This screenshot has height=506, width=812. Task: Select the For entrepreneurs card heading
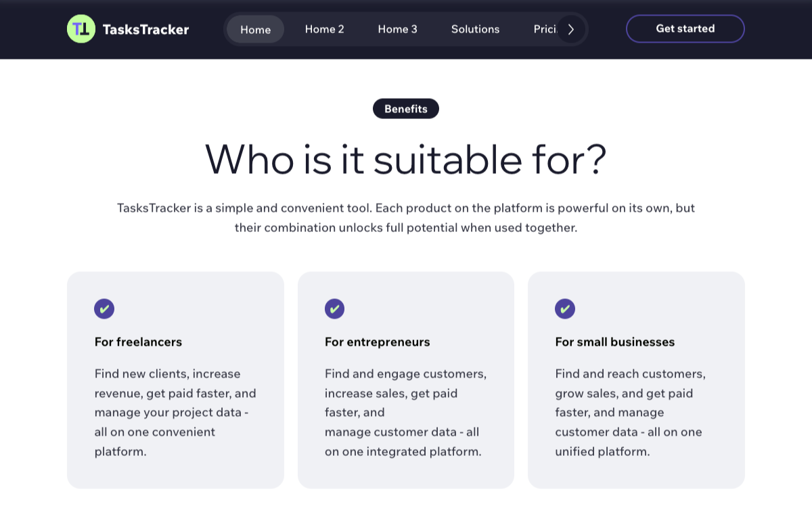click(x=378, y=342)
